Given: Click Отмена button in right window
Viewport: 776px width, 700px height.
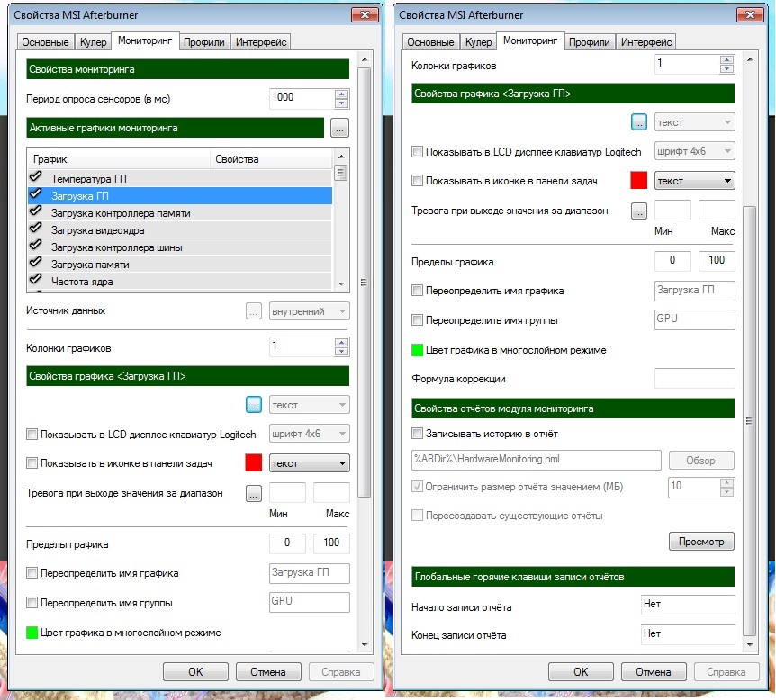Looking at the screenshot, I should 654,672.
